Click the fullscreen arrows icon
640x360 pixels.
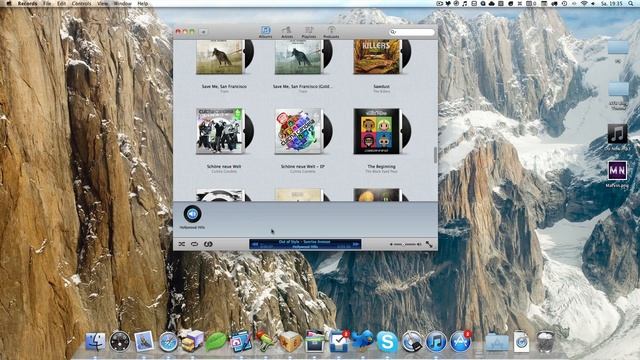[429, 244]
